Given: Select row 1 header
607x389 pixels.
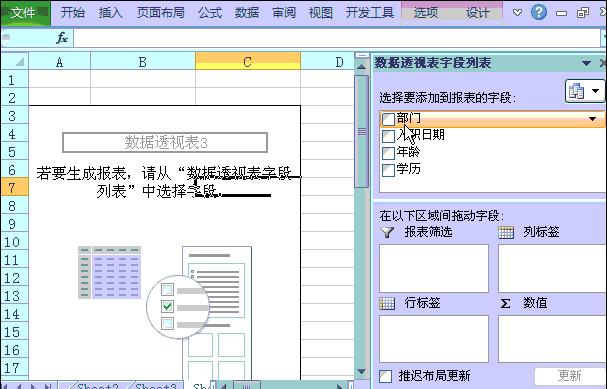Looking at the screenshot, I should tap(14, 79).
